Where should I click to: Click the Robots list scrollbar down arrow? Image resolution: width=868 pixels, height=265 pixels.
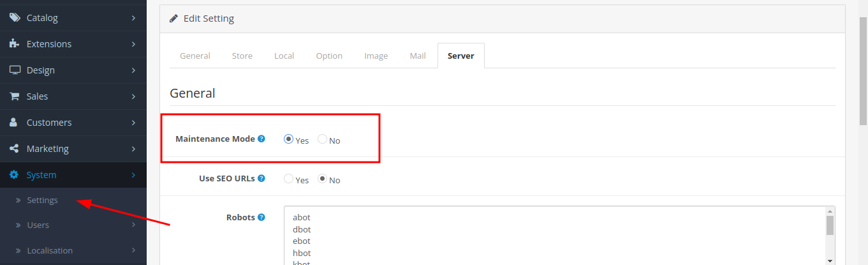point(830,260)
